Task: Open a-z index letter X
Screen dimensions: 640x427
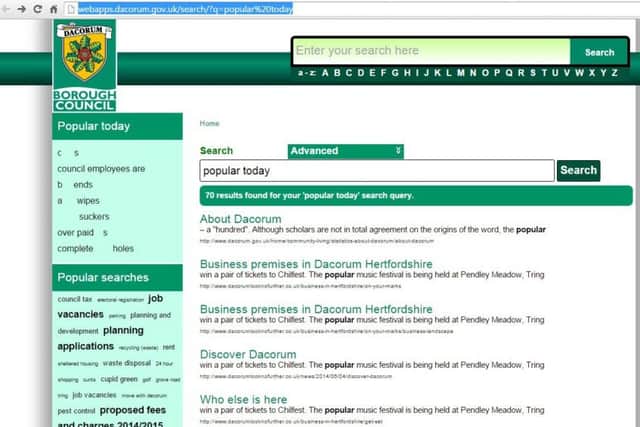Action: coord(592,73)
